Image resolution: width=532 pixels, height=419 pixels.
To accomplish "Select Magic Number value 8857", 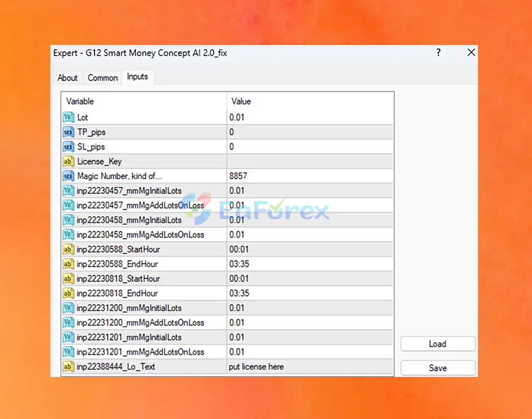I will 310,176.
